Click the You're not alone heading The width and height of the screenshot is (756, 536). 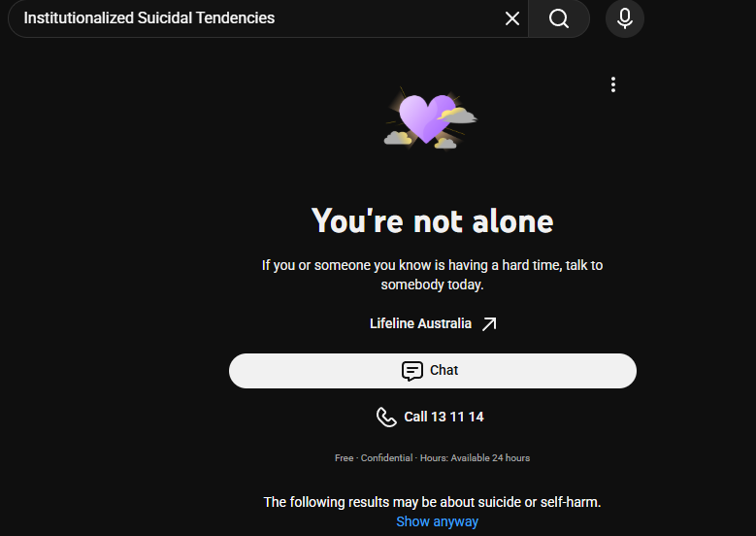(x=433, y=221)
